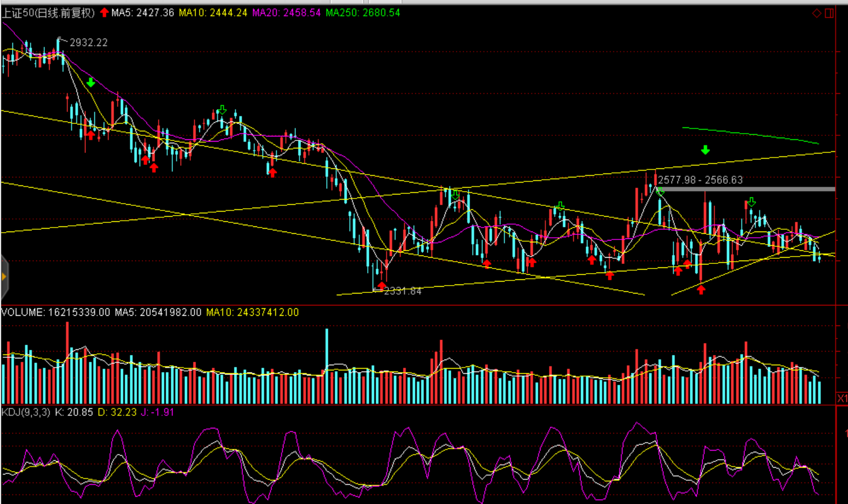
Task: Expand the left side panel with orange arrow
Action: [4, 277]
